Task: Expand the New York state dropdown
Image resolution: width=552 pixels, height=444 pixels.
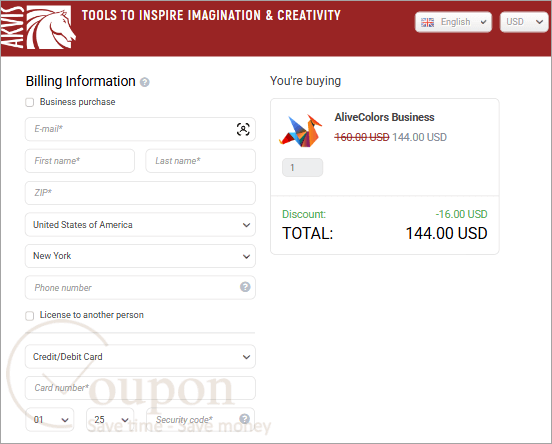Action: (x=140, y=256)
